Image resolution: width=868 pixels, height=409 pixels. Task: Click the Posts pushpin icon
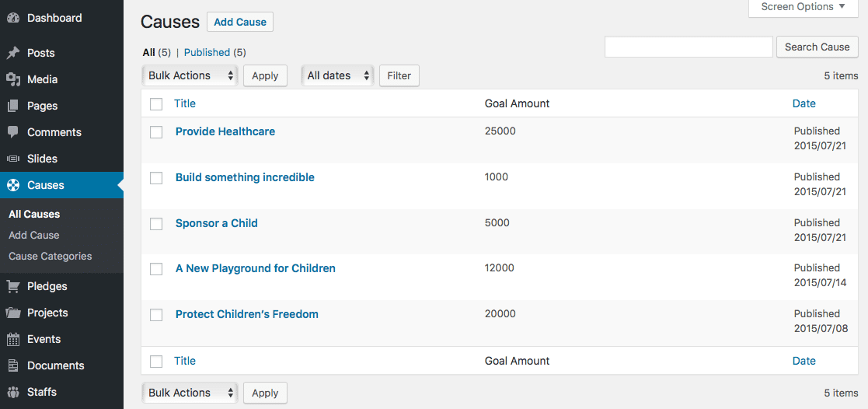13,53
